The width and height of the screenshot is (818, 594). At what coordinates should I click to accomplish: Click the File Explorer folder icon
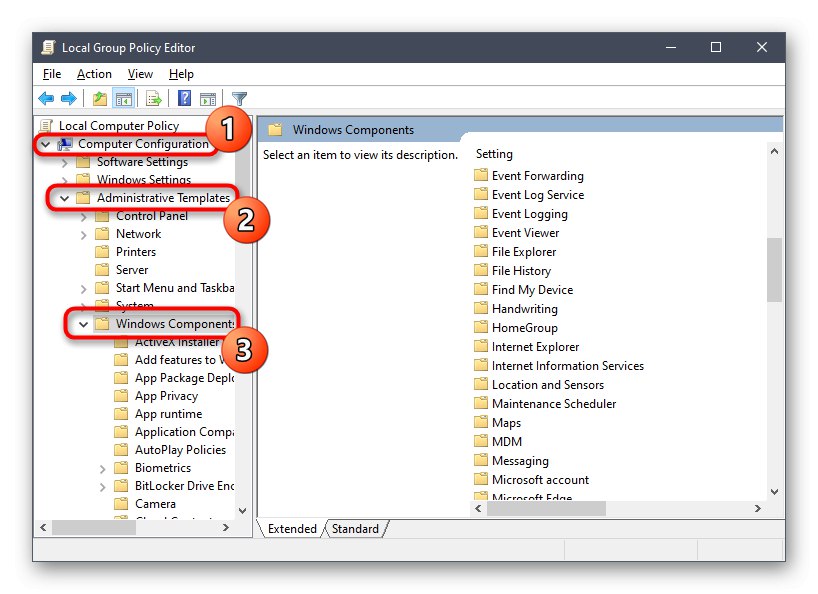coord(481,251)
